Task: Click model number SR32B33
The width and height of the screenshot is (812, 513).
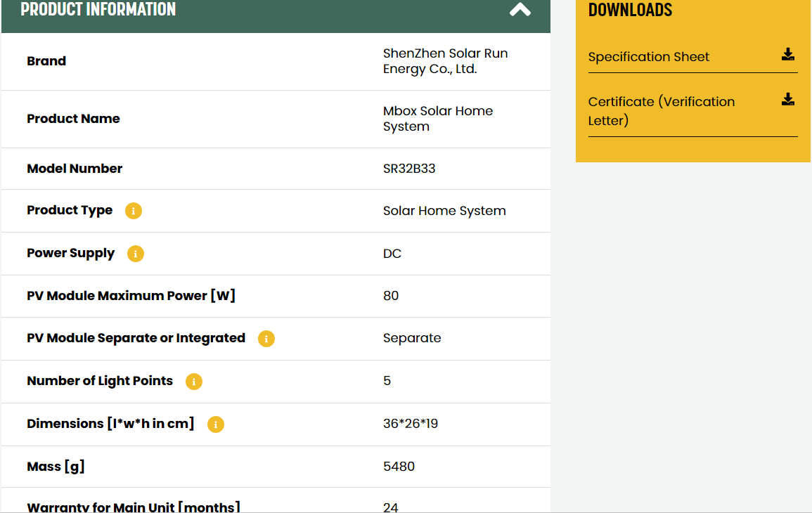Action: tap(409, 168)
